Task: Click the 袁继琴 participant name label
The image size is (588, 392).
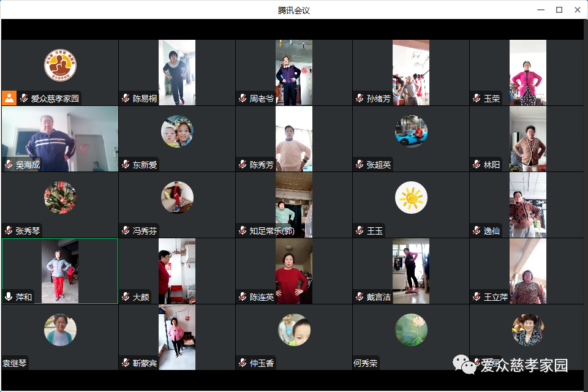Action: [15, 363]
